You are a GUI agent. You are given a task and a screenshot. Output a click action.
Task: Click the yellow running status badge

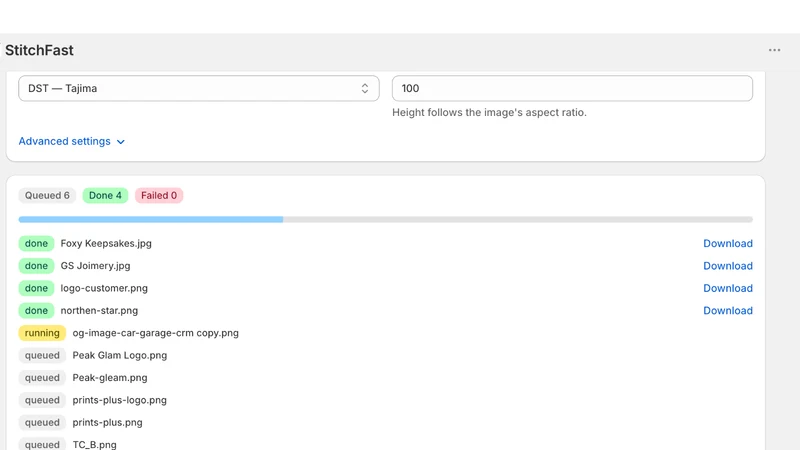click(42, 333)
